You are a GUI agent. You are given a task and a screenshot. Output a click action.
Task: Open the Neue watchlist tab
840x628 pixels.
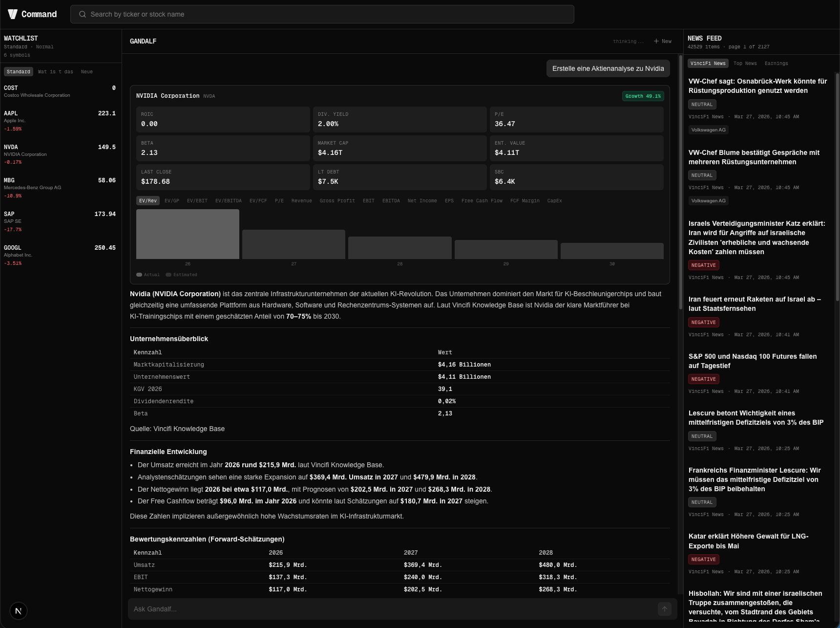coord(87,72)
